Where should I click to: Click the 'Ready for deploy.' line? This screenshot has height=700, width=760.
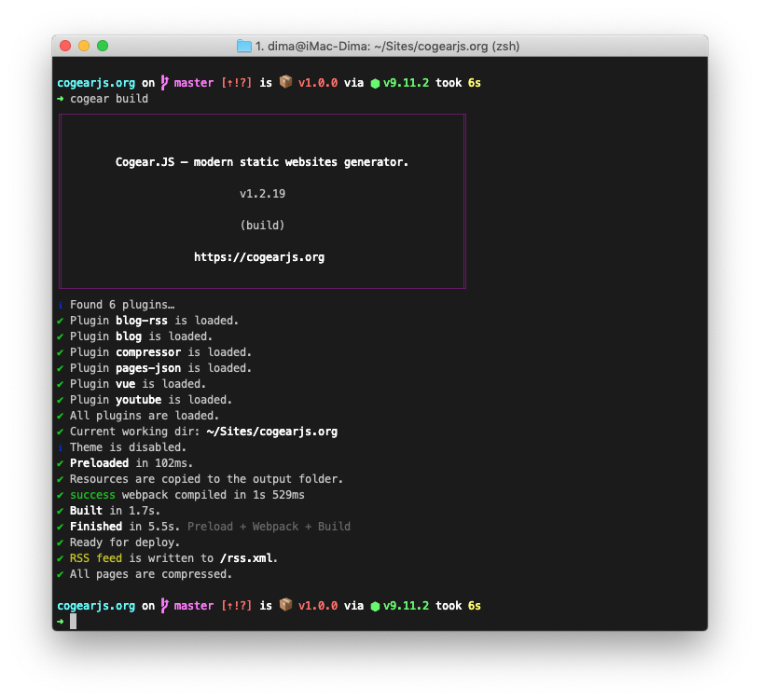coord(125,542)
